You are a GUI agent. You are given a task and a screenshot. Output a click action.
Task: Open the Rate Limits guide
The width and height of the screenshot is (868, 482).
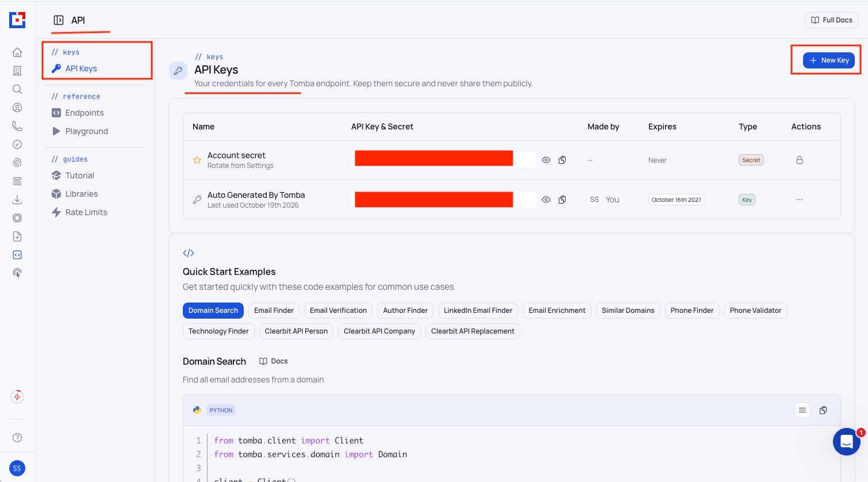pyautogui.click(x=86, y=212)
